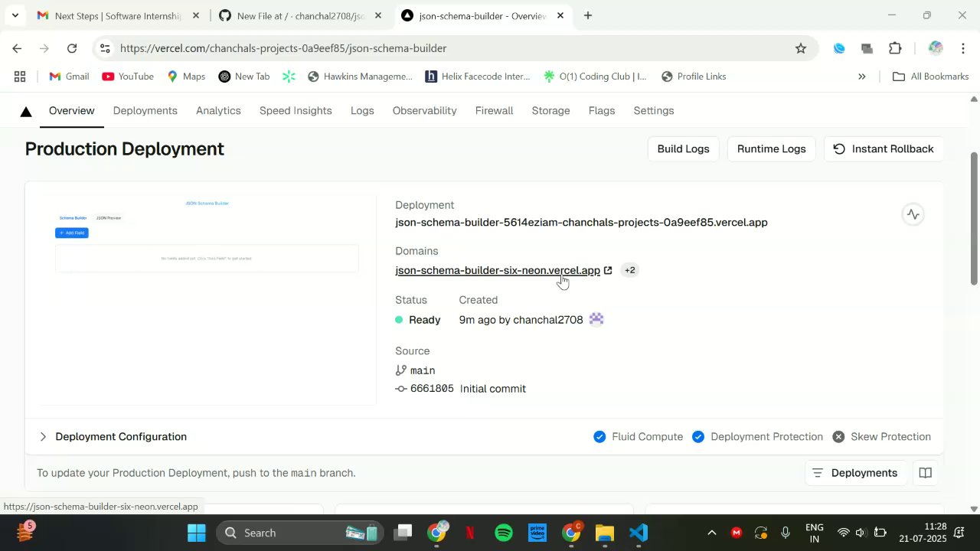Open YouTube bookmark
This screenshot has width=980, height=551.
[128, 77]
